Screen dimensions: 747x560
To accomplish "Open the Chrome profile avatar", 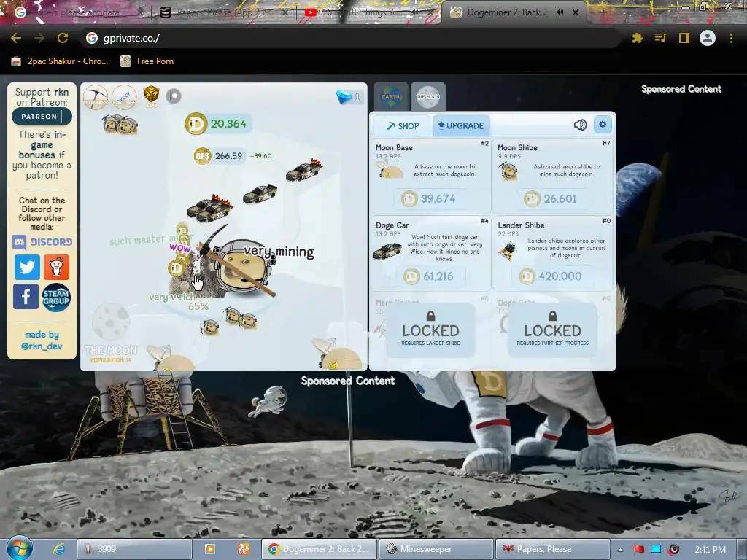I will (708, 38).
